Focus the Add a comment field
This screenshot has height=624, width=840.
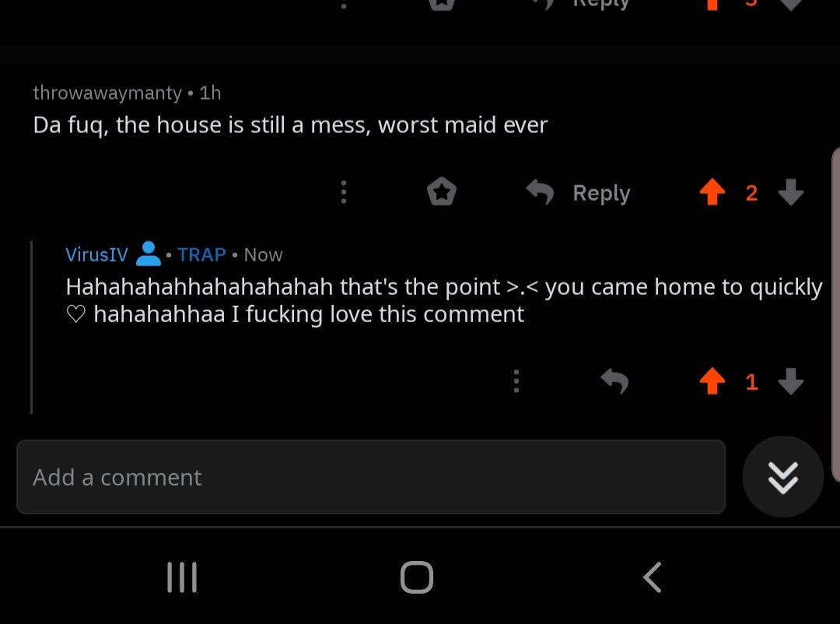(x=371, y=477)
